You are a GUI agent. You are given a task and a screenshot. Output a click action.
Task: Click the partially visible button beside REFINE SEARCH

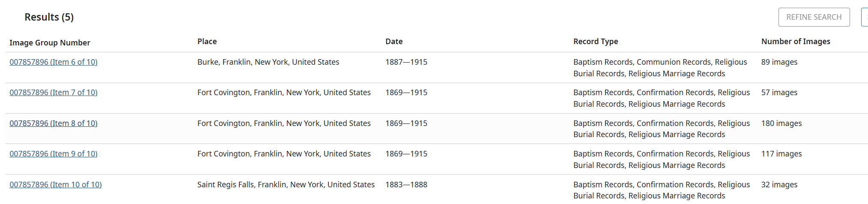(865, 17)
